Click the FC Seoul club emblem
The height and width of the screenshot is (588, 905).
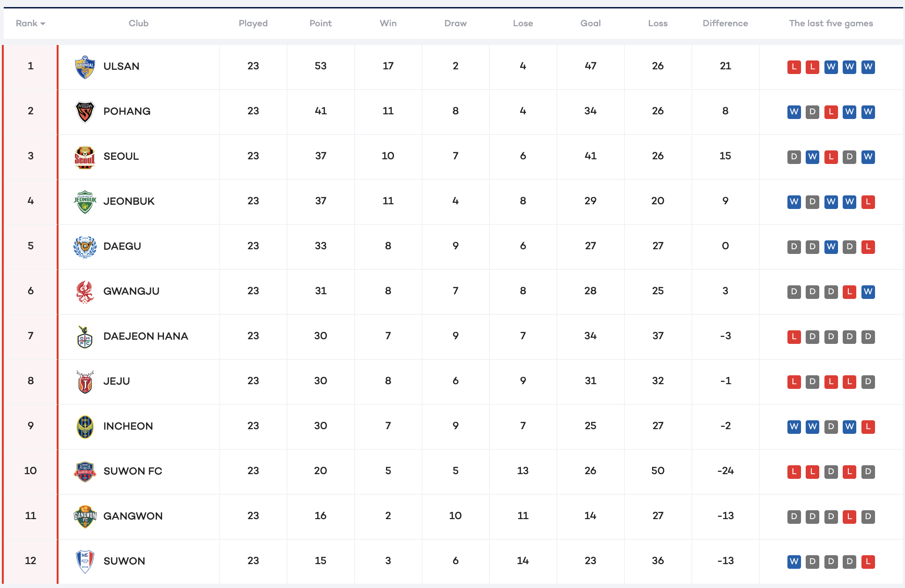click(x=85, y=156)
